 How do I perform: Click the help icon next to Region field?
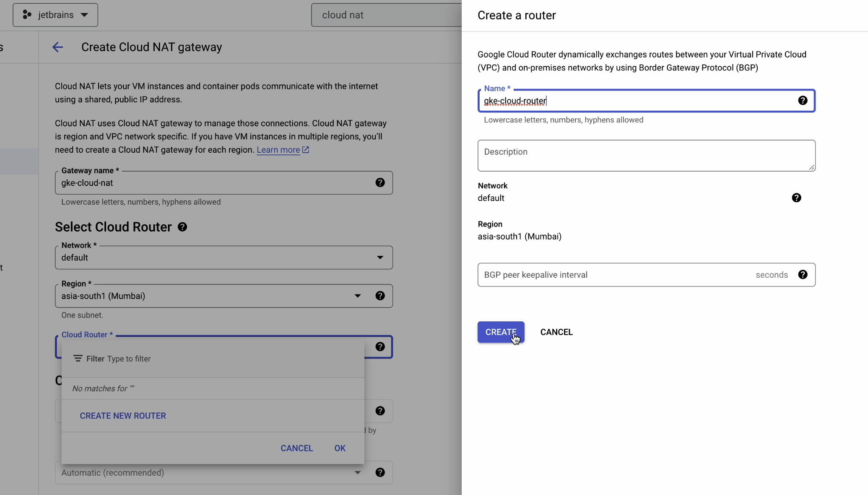pos(380,296)
